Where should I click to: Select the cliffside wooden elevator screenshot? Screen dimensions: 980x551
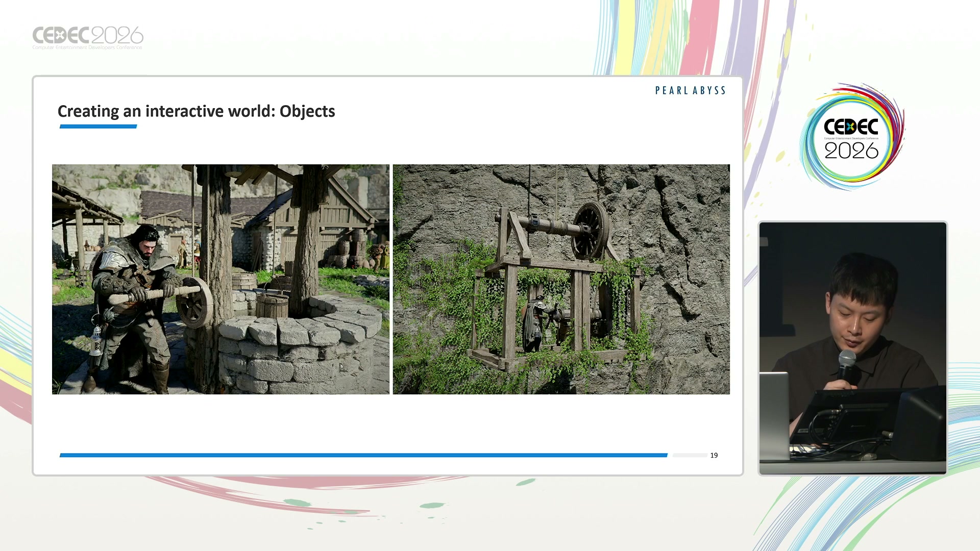click(x=561, y=279)
